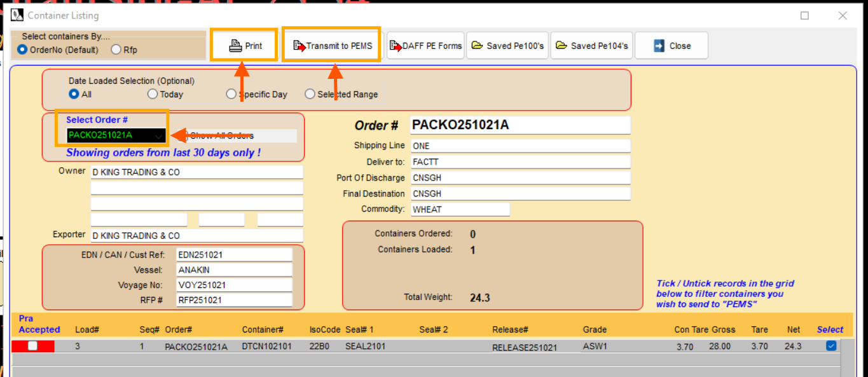The height and width of the screenshot is (377, 868).
Task: Click the Net value 24.3 in grid
Action: [793, 346]
